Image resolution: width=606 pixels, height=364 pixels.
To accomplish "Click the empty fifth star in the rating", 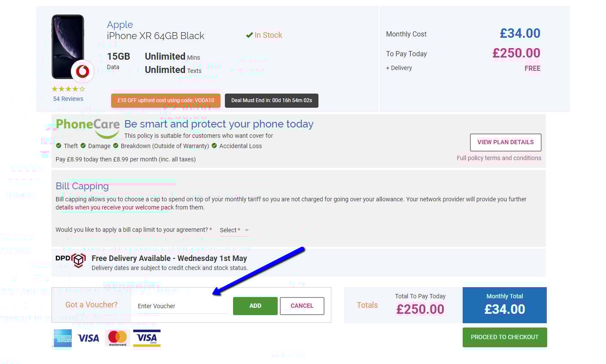I will click(82, 88).
